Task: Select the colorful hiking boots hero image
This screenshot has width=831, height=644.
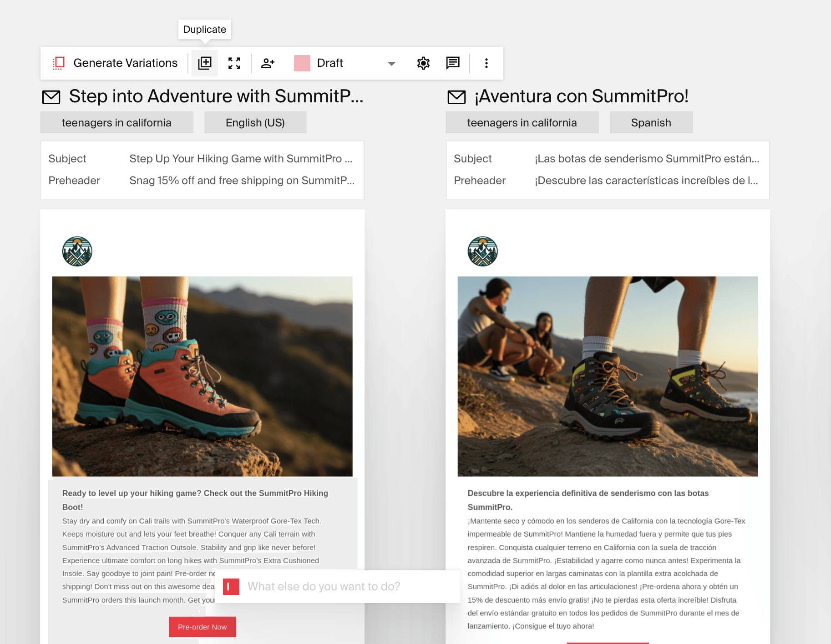Action: 202,377
